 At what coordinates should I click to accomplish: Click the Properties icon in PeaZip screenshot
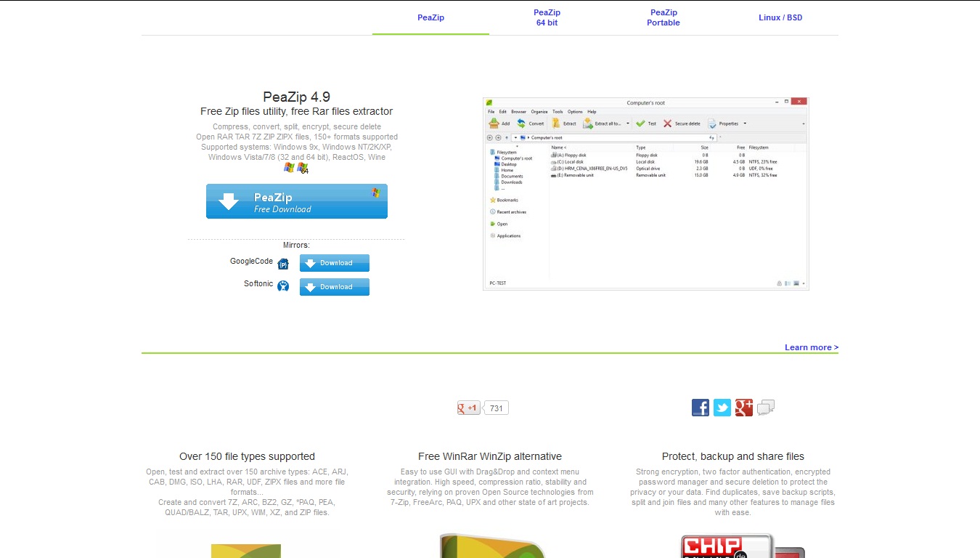coord(712,124)
